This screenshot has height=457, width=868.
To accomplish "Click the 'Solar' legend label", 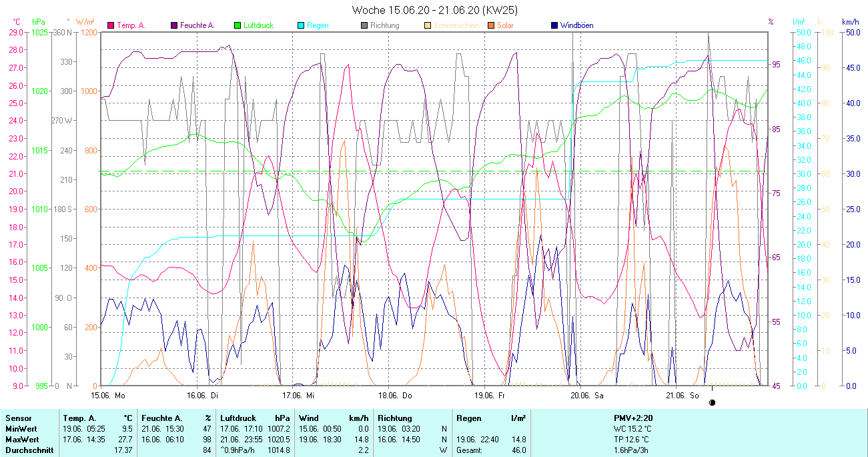I will click(505, 25).
